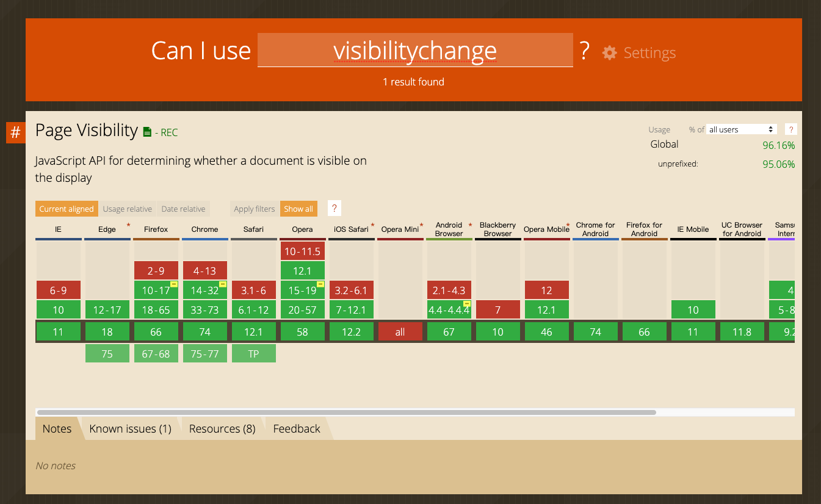Image resolution: width=821 pixels, height=504 pixels.
Task: Click unprefixed 95.06% value
Action: coord(778,164)
